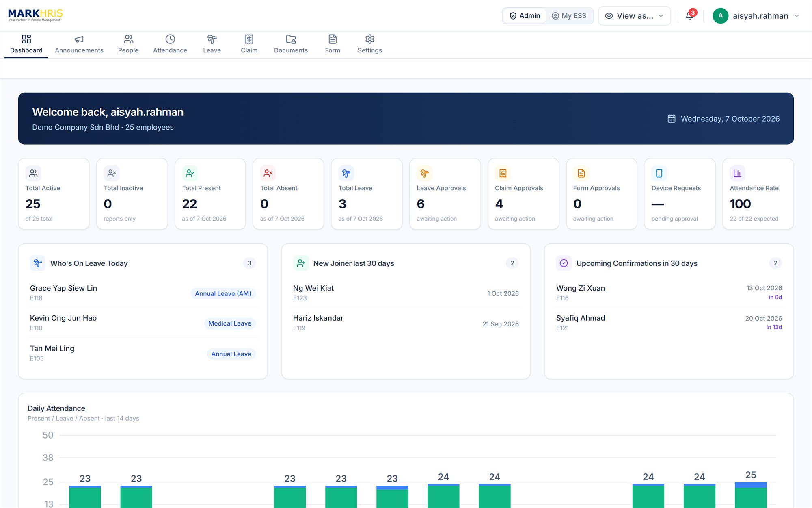
Task: Click the New Joiner count badge 2
Action: tap(512, 263)
